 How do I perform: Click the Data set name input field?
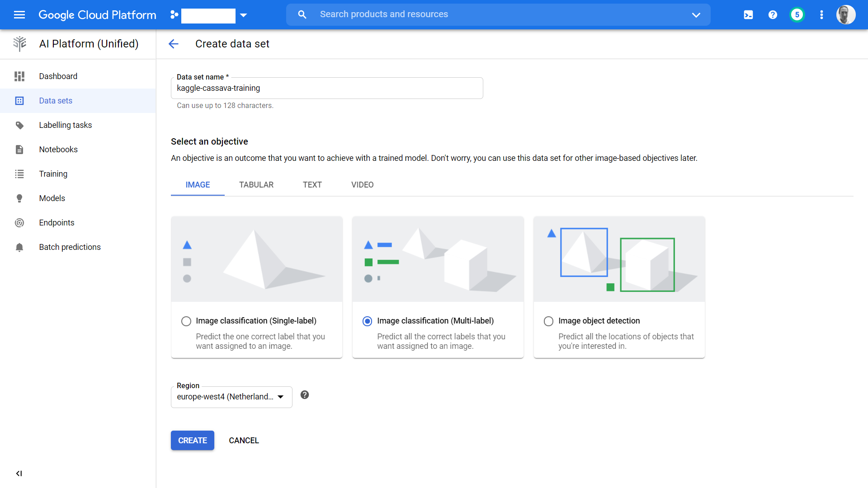click(326, 89)
